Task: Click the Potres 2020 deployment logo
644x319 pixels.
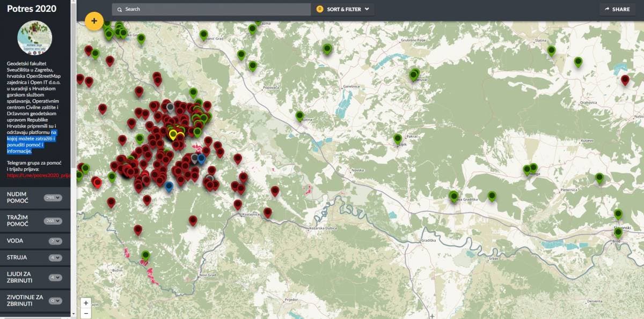Action: coord(35,38)
